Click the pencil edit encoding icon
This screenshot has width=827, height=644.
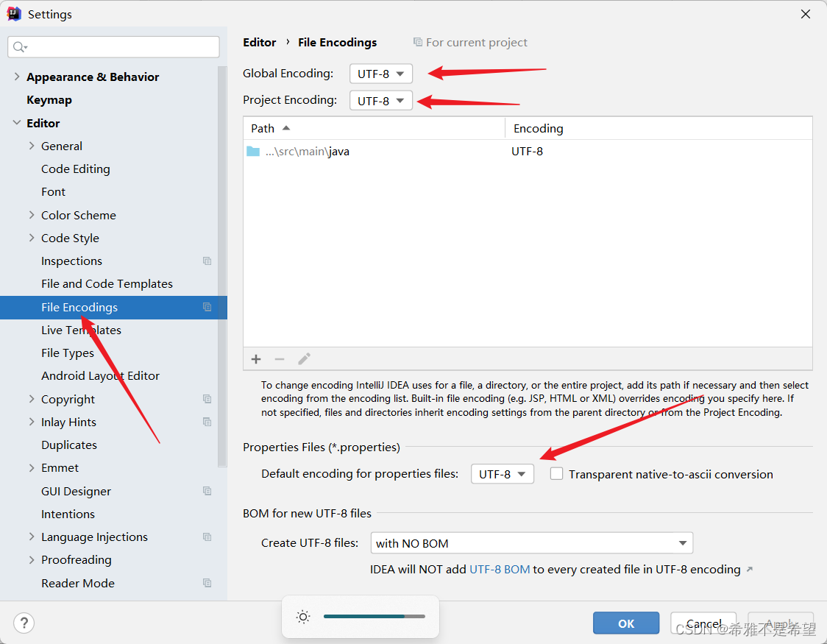pos(305,359)
